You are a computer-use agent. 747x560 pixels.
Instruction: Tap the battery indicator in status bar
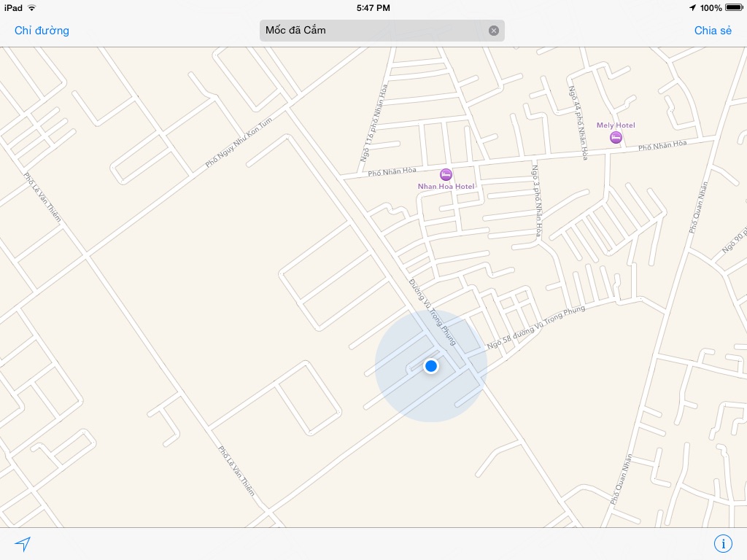[x=734, y=7]
